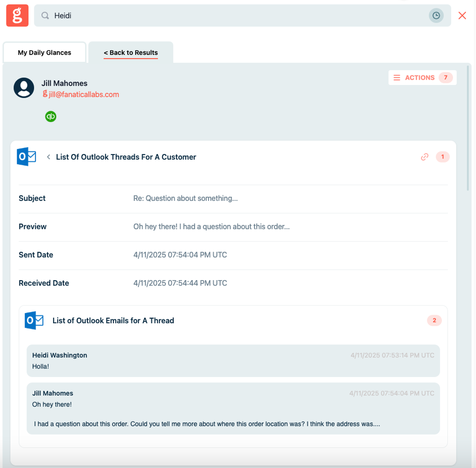The height and width of the screenshot is (468, 476).
Task: Open jill@fanaticallabs.com email link
Action: click(x=84, y=94)
